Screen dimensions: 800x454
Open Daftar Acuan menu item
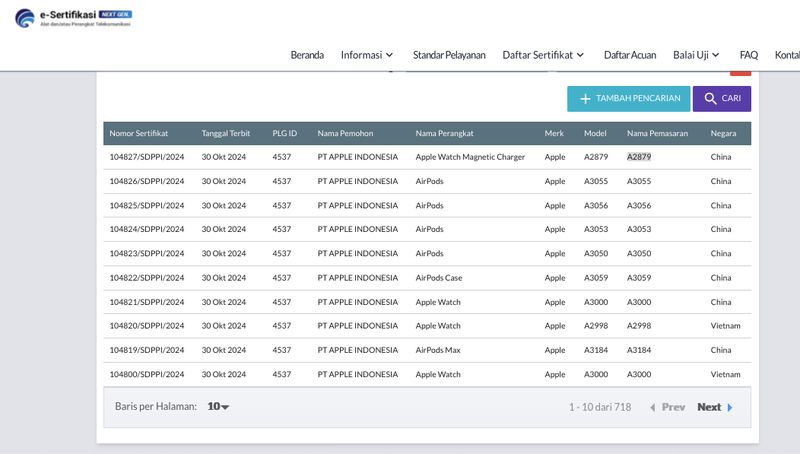(630, 55)
